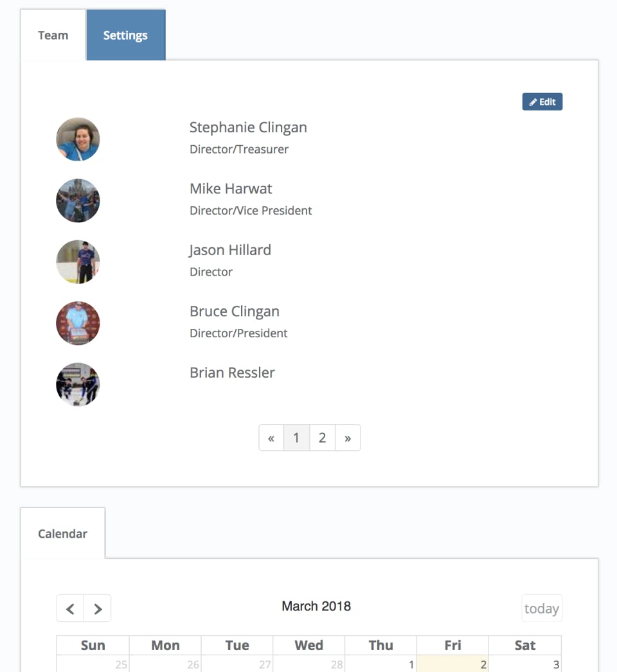617x672 pixels.
Task: Click the next page » arrow
Action: 348,438
